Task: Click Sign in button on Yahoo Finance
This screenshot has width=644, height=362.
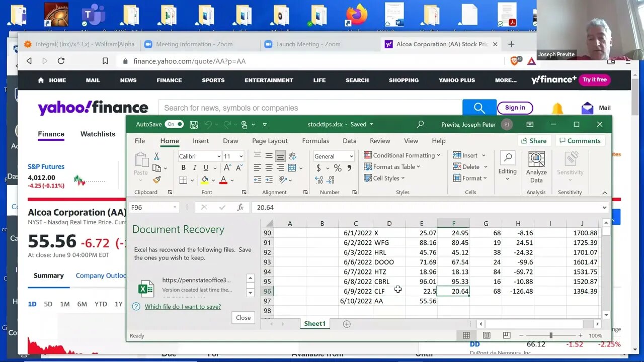Action: (515, 108)
